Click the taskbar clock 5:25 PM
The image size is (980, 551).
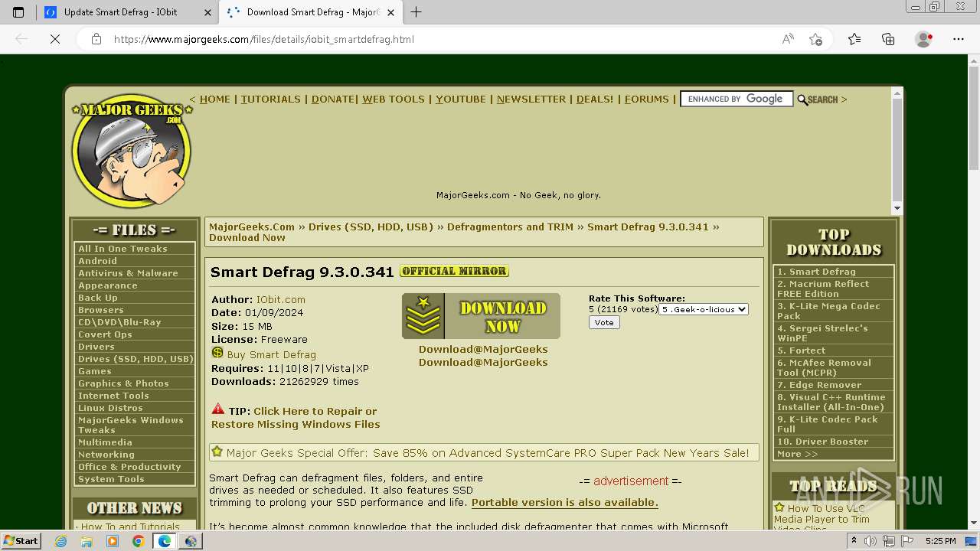[940, 541]
